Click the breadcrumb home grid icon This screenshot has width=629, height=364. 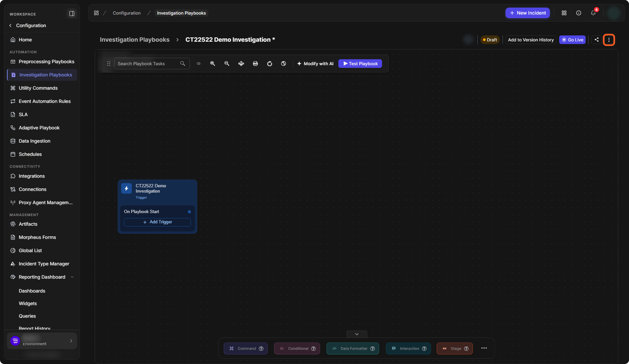(x=96, y=13)
